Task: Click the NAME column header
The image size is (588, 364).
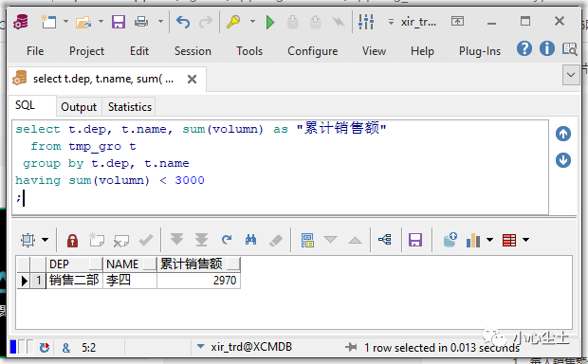Action: (130, 264)
